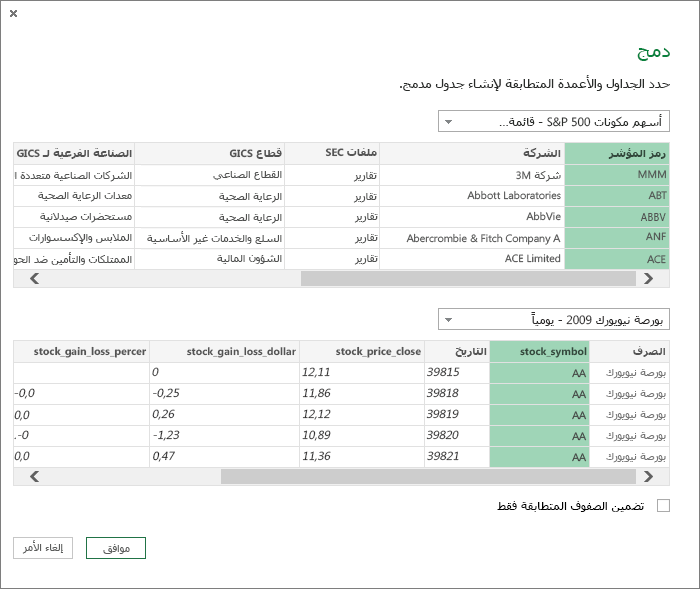Select the التاريخ column header
Screen dimensions: 700x589
457,352
